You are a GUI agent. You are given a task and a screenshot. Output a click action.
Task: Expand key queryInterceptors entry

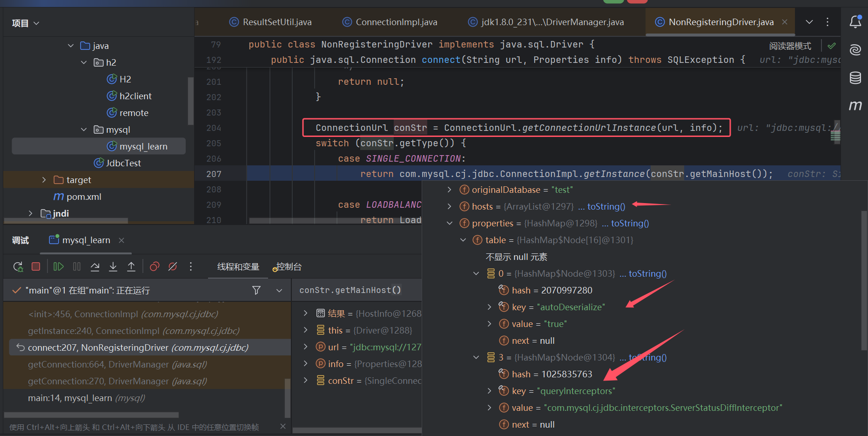pos(489,391)
